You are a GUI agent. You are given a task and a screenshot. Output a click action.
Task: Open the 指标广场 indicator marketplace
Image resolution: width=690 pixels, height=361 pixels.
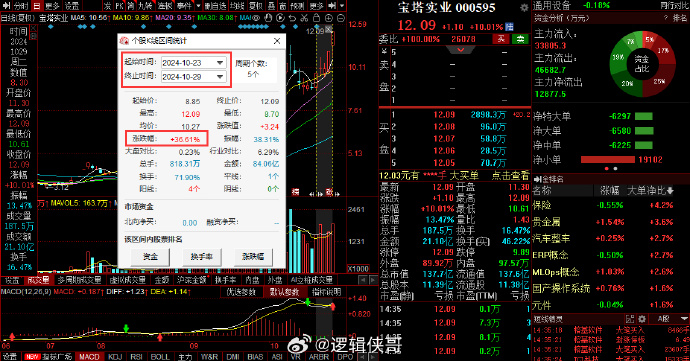tap(49, 357)
